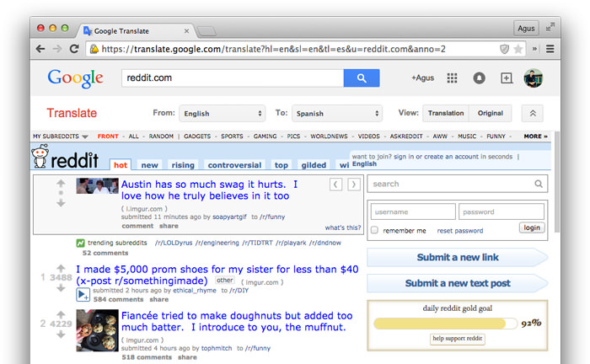Focus the password input field
Viewport: 590px width, 364px height.
pos(501,211)
